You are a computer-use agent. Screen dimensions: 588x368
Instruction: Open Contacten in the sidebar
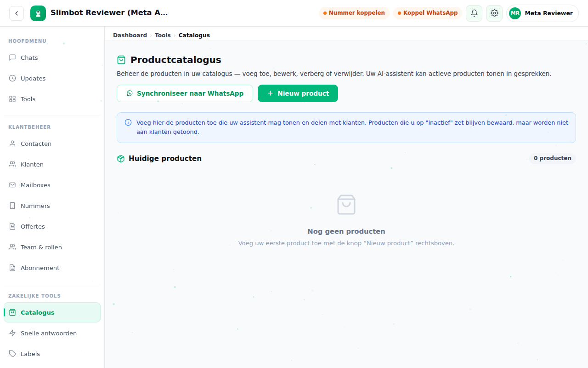52,144
